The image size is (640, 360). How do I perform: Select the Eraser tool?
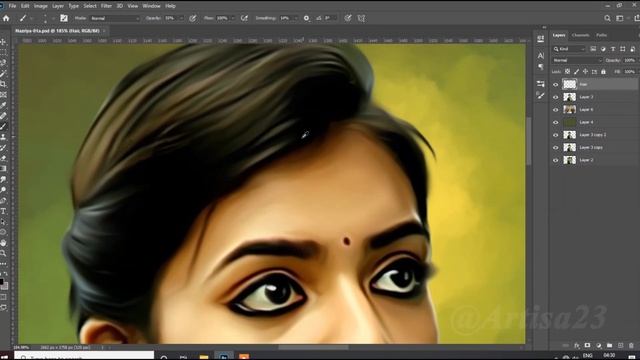[x=3, y=158]
